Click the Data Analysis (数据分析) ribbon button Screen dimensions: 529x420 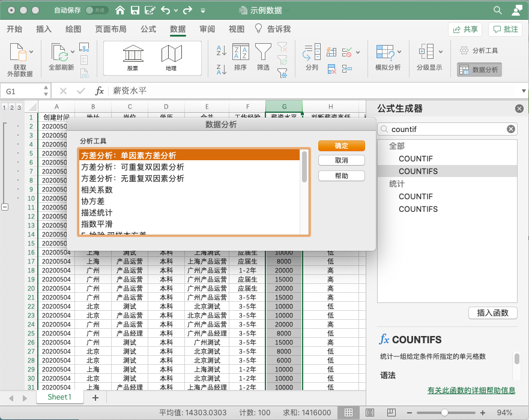(479, 70)
